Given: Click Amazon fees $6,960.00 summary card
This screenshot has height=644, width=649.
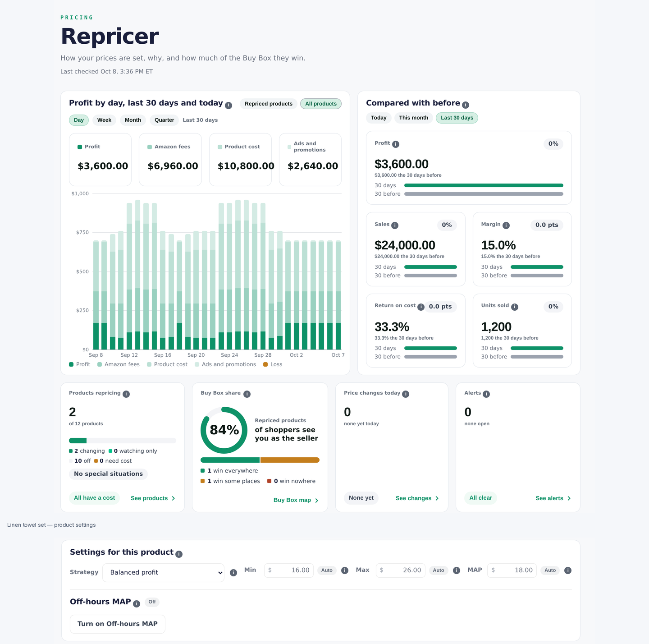Looking at the screenshot, I should (170, 160).
